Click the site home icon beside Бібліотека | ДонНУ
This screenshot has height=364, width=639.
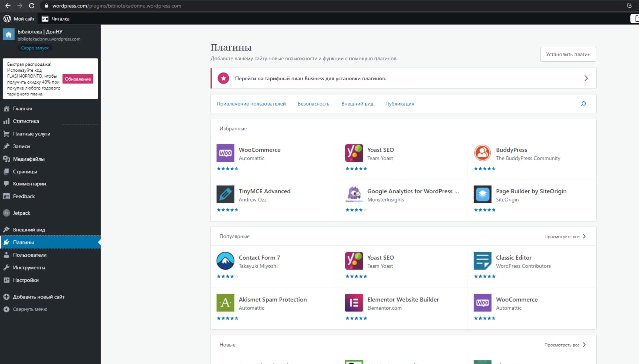pos(8,35)
